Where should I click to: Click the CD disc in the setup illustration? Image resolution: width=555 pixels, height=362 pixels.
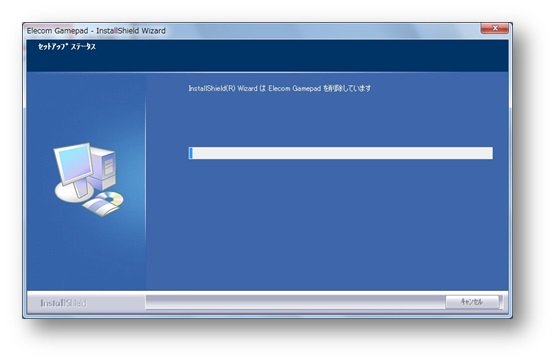[x=110, y=199]
